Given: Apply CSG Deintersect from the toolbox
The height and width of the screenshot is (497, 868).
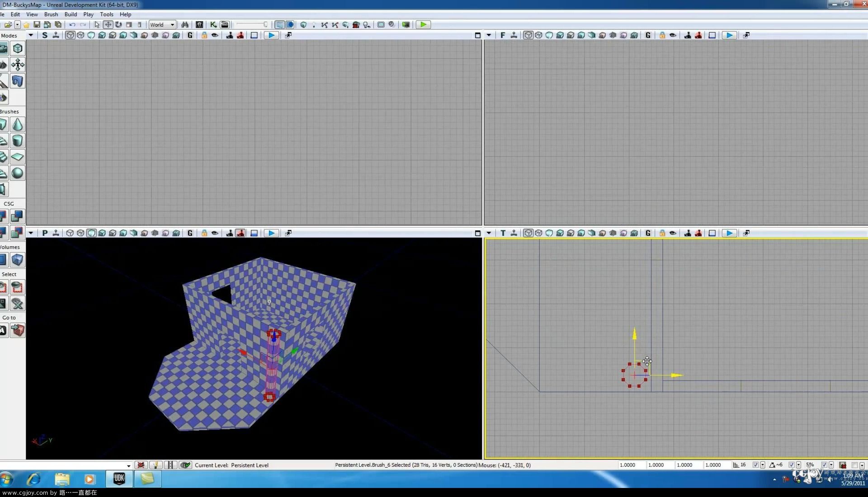Looking at the screenshot, I should (18, 233).
